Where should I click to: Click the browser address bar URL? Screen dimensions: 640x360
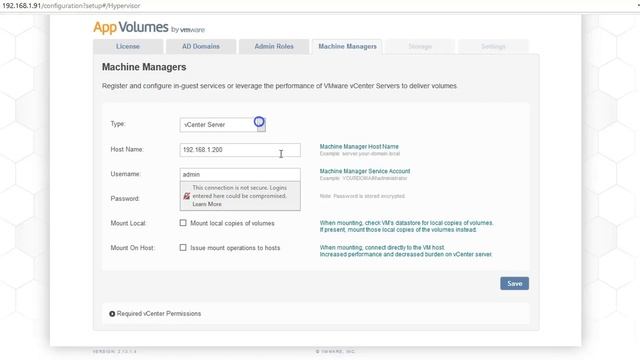tap(71, 6)
